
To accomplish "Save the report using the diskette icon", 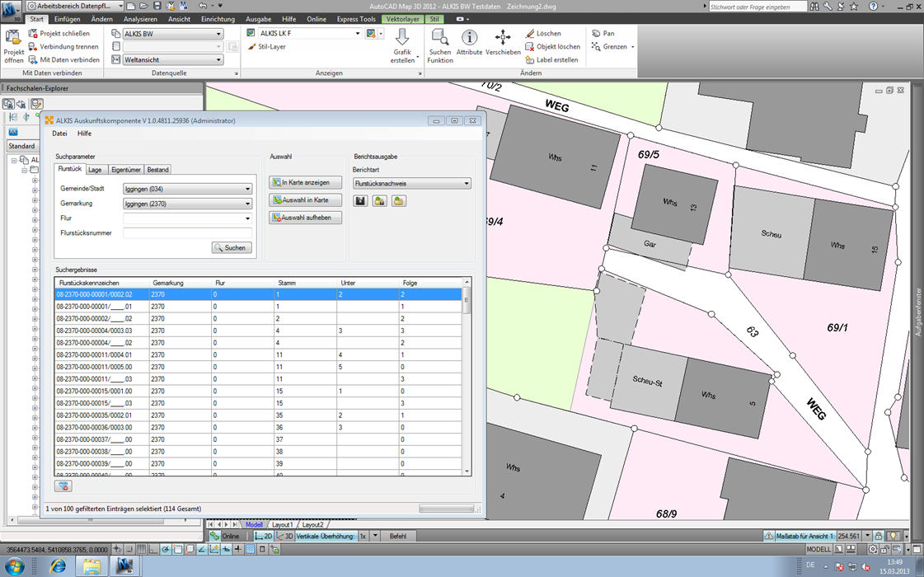I will pos(360,200).
